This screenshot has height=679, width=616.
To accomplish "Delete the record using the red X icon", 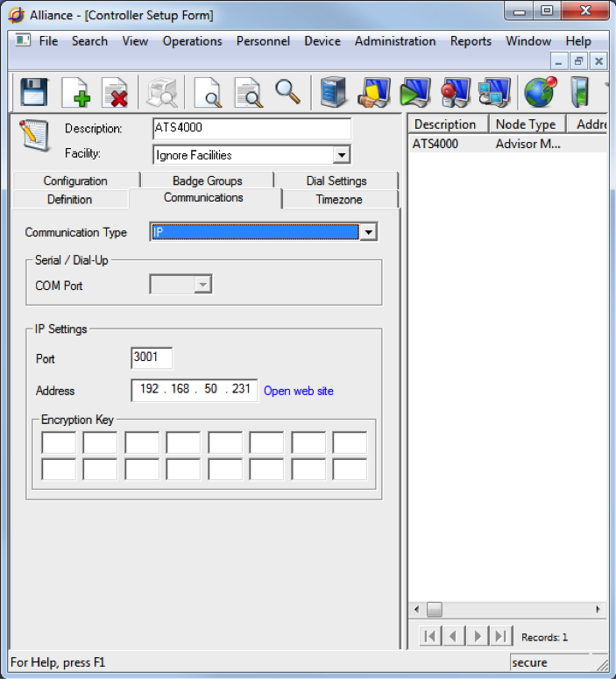I will [x=115, y=91].
